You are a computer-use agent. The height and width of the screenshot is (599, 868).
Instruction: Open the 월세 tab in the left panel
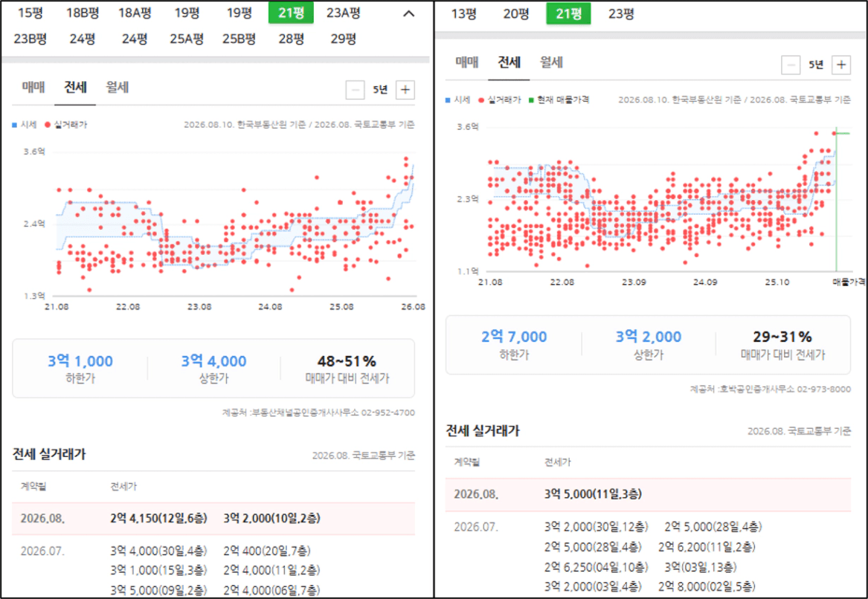pos(118,88)
